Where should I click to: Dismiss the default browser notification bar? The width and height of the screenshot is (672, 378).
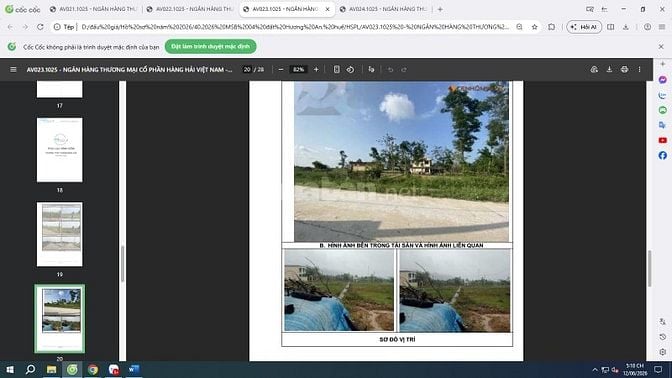[x=661, y=46]
